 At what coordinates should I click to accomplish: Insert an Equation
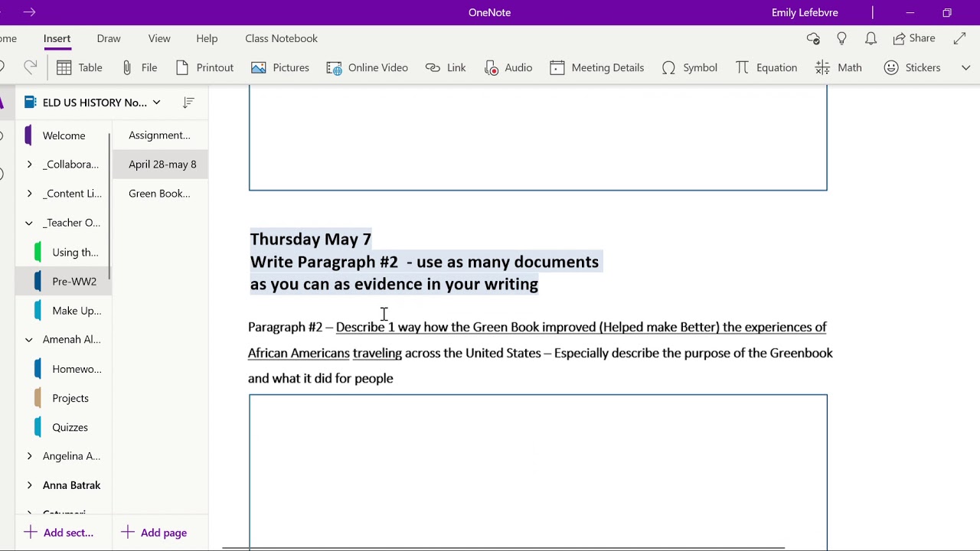click(x=766, y=67)
